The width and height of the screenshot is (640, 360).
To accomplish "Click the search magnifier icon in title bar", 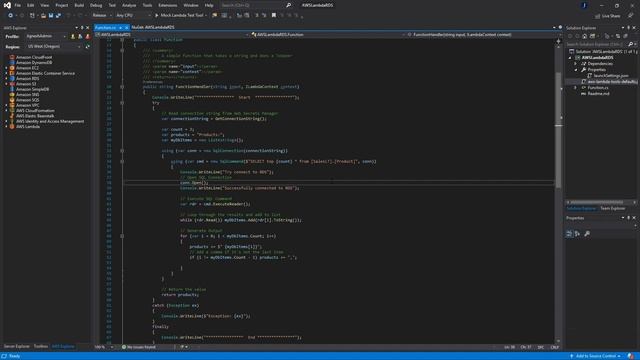I will coord(289,5).
